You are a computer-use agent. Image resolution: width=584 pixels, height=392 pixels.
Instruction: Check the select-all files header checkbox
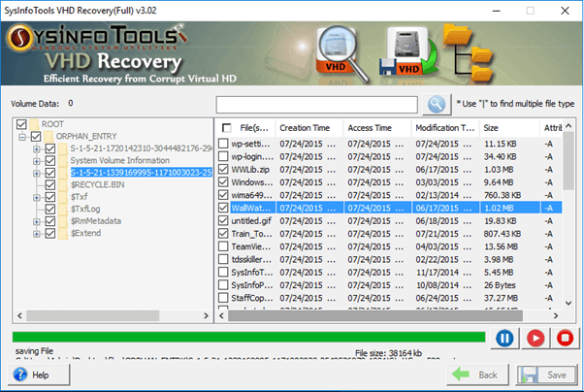(x=226, y=128)
